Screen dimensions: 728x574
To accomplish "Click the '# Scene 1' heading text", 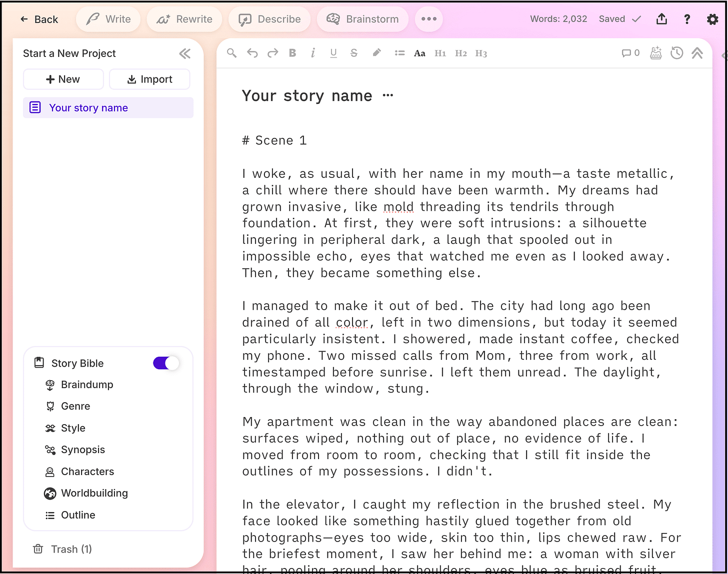I will click(274, 140).
